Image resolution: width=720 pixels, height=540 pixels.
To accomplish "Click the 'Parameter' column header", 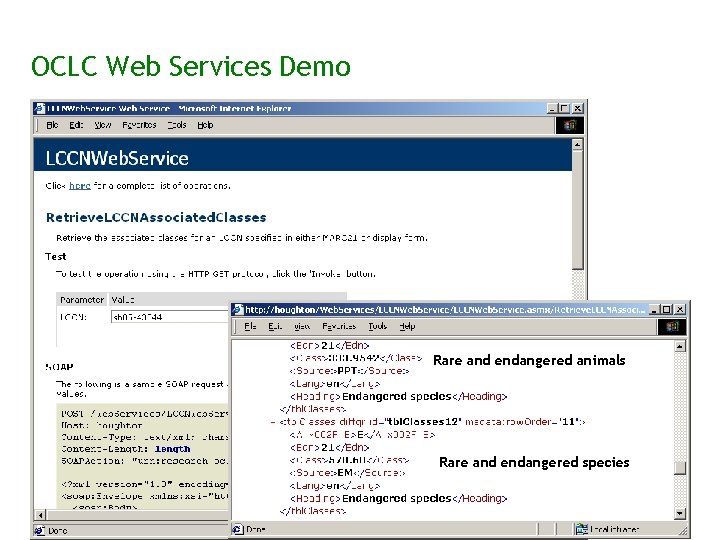I will pyautogui.click(x=82, y=299).
